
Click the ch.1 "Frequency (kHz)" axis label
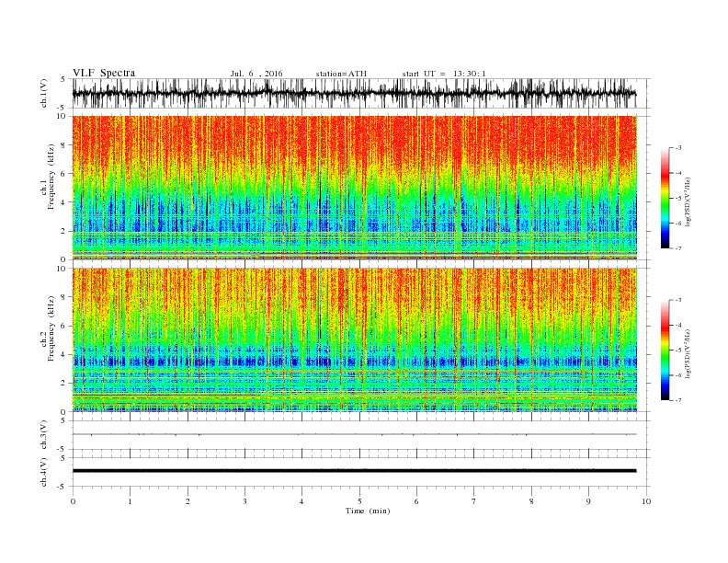pyautogui.click(x=51, y=177)
